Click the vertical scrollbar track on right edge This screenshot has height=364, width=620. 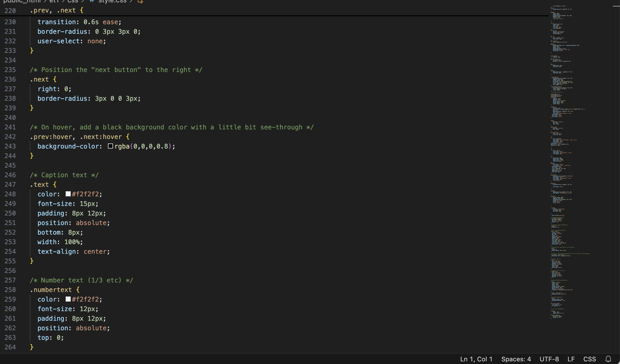(x=616, y=186)
